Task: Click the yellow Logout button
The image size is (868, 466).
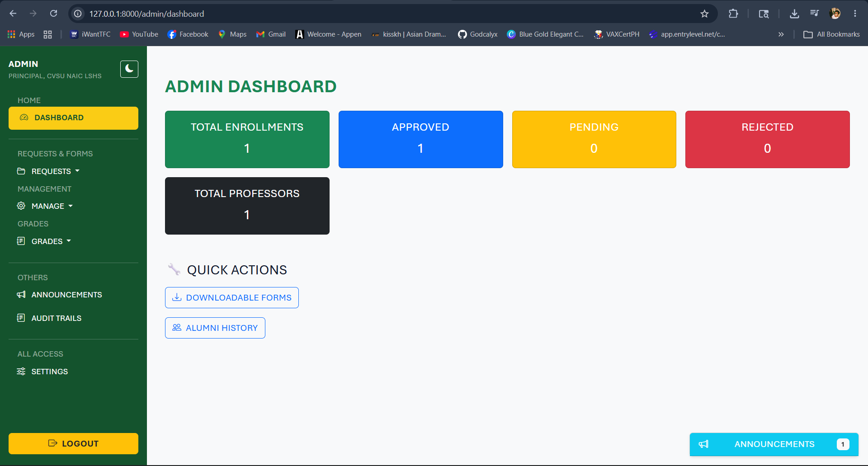Action: [73, 444]
